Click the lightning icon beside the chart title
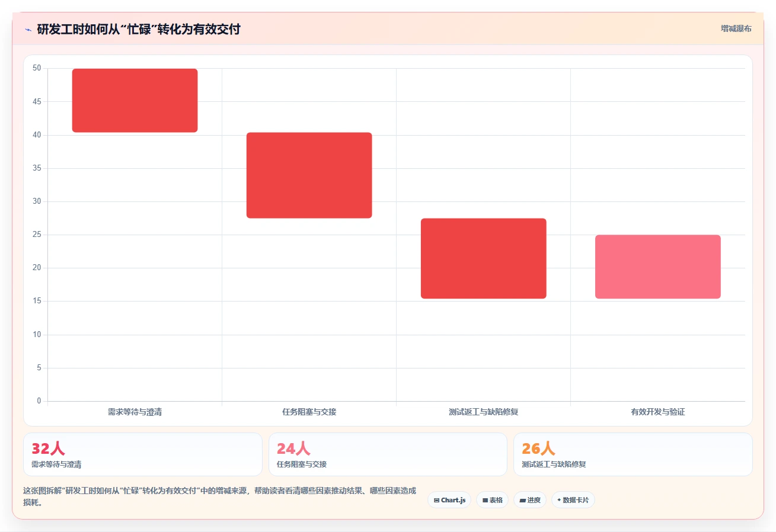The width and height of the screenshot is (776, 532). 28,29
